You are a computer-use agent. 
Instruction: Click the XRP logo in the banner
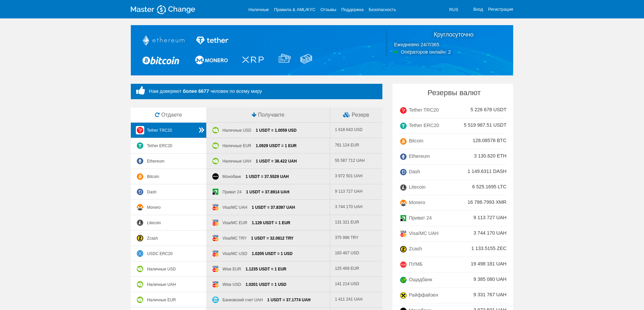click(x=253, y=59)
